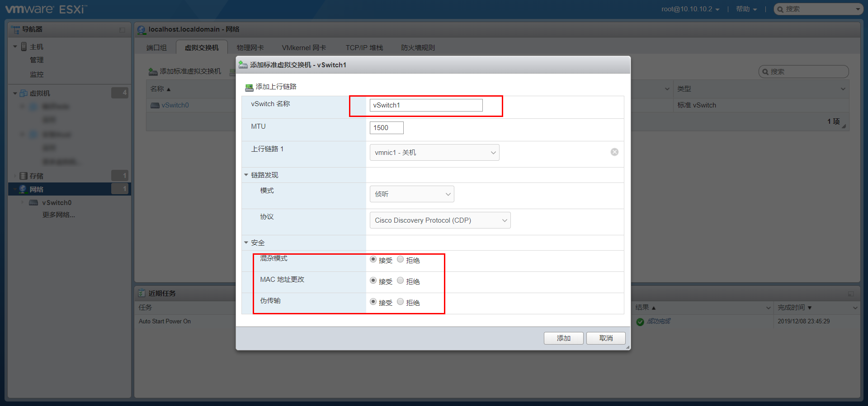The width and height of the screenshot is (868, 406).
Task: Open the type column header menu
Action: (843, 89)
